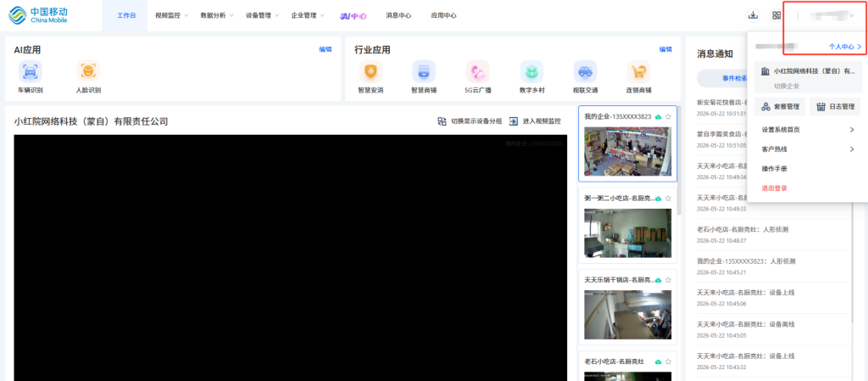Click the black video player area

coord(290,257)
